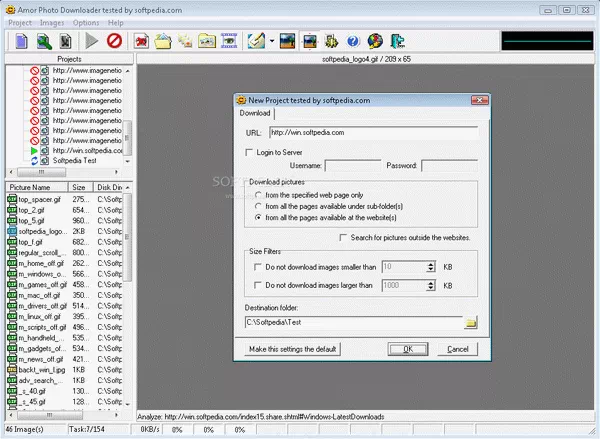Open the Help menu
This screenshot has width=600, height=439.
(x=116, y=23)
